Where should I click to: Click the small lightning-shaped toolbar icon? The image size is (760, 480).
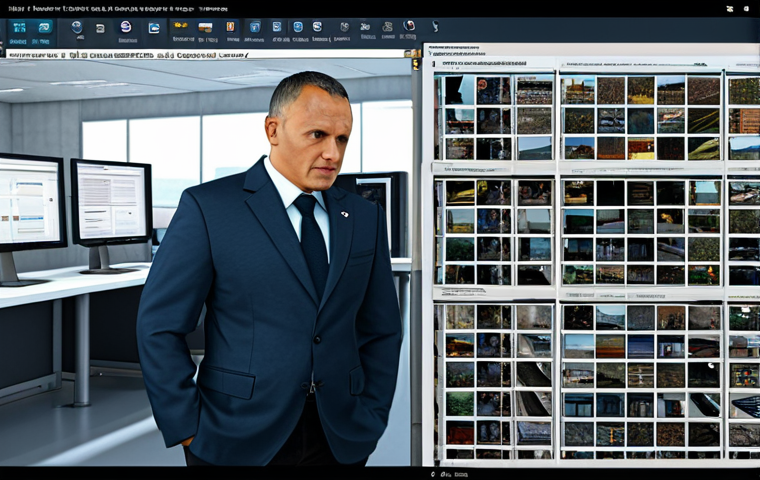click(x=434, y=27)
